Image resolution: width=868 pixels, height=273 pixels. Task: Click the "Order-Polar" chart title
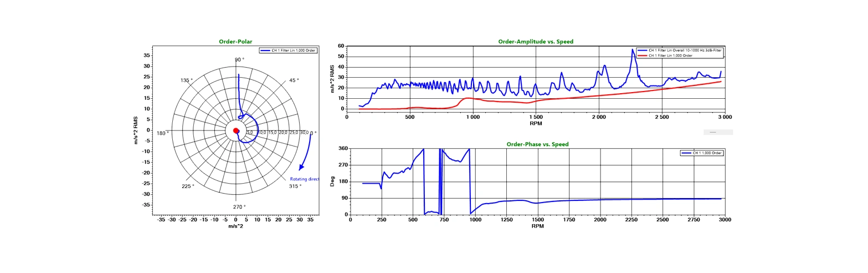point(235,42)
